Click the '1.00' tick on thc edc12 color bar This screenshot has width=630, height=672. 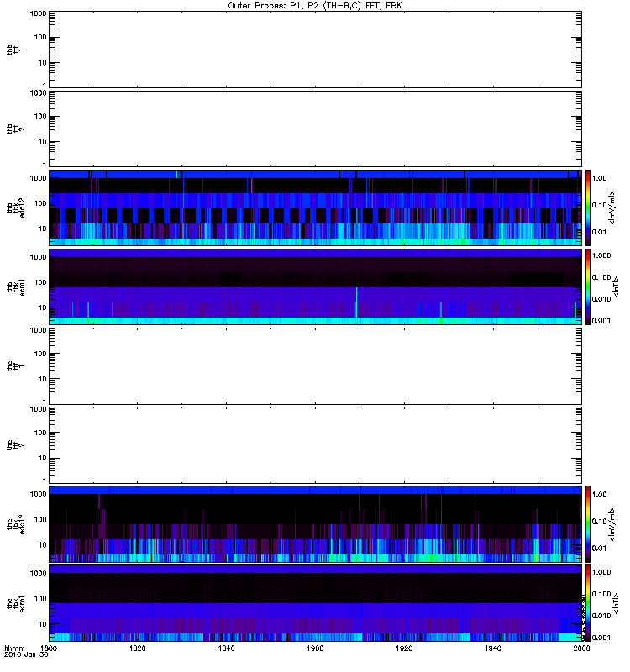[599, 495]
